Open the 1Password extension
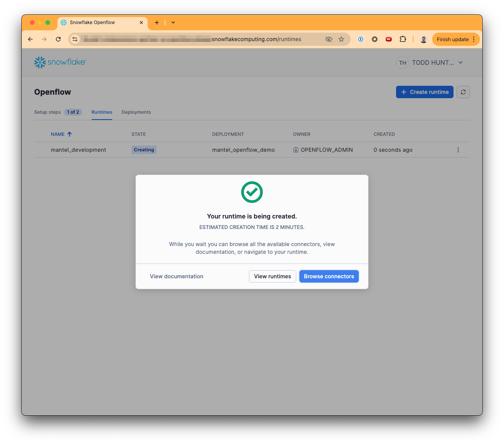This screenshot has width=504, height=444. pyautogui.click(x=361, y=39)
